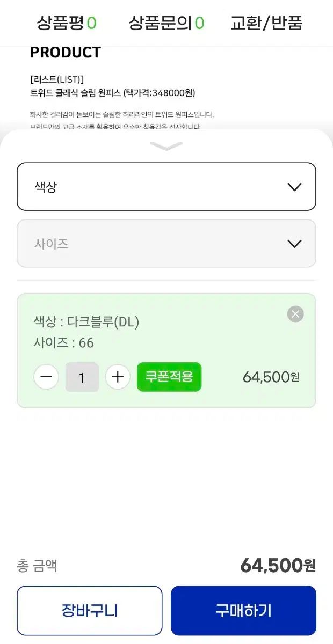The height and width of the screenshot is (644, 333).
Task: Tap the 트위드 클래식 슬림 원피스 product title
Action: (113, 93)
